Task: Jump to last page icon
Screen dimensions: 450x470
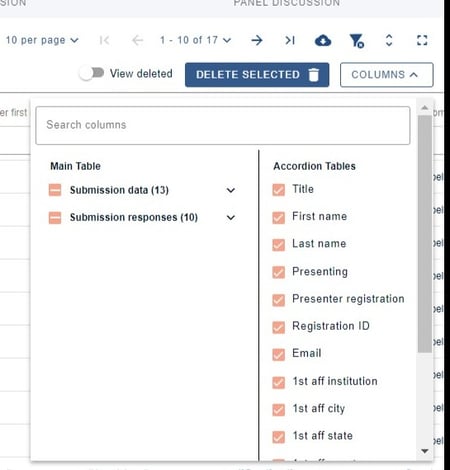Action: (290, 41)
